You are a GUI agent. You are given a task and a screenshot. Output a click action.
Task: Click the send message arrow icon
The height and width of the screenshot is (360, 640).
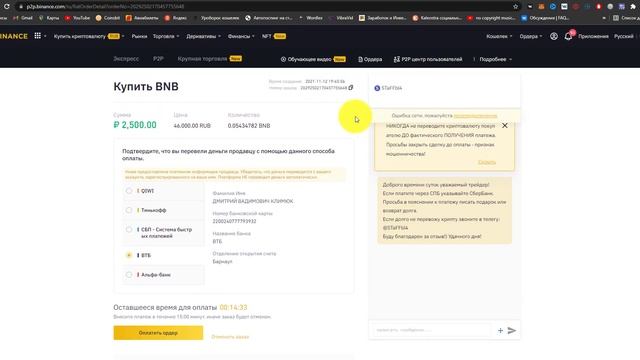click(x=511, y=331)
